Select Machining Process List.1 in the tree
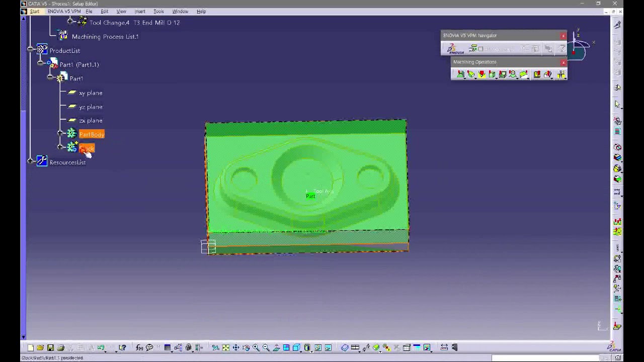Image resolution: width=644 pixels, height=362 pixels. 105,37
